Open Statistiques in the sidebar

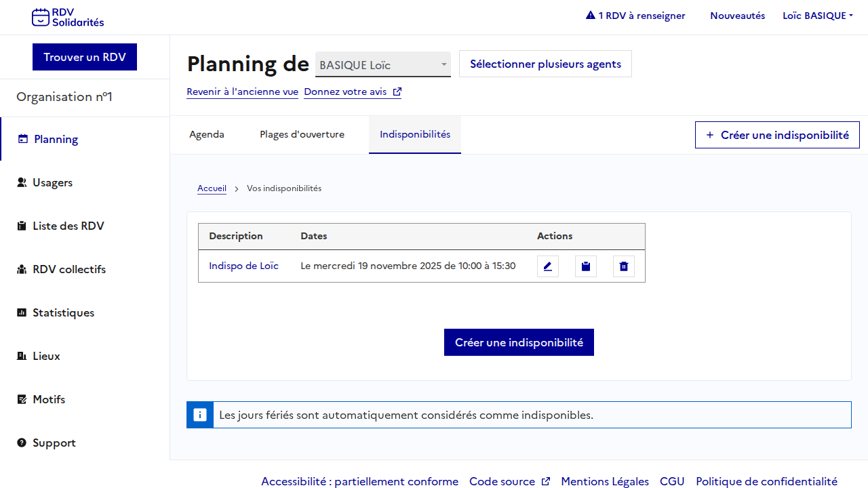click(63, 312)
